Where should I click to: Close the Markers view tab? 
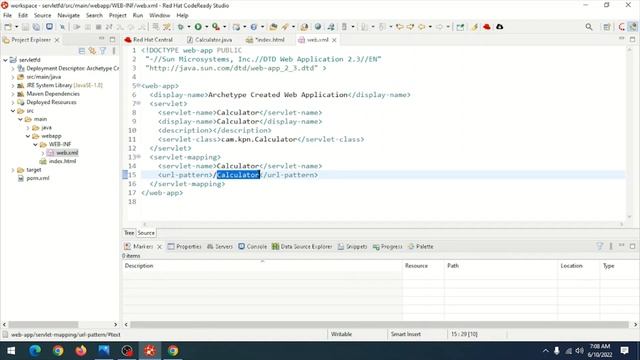160,247
